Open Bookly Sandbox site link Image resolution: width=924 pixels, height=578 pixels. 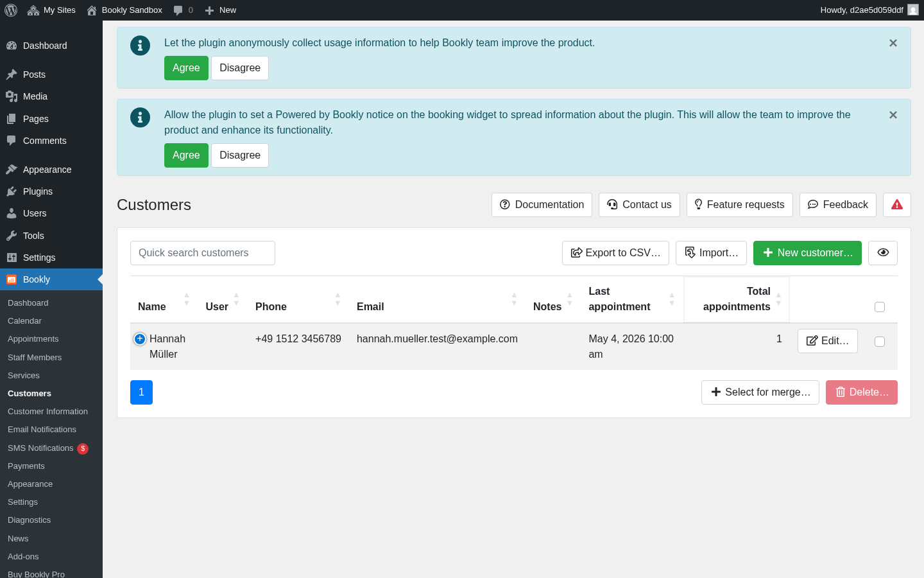pyautogui.click(x=124, y=10)
